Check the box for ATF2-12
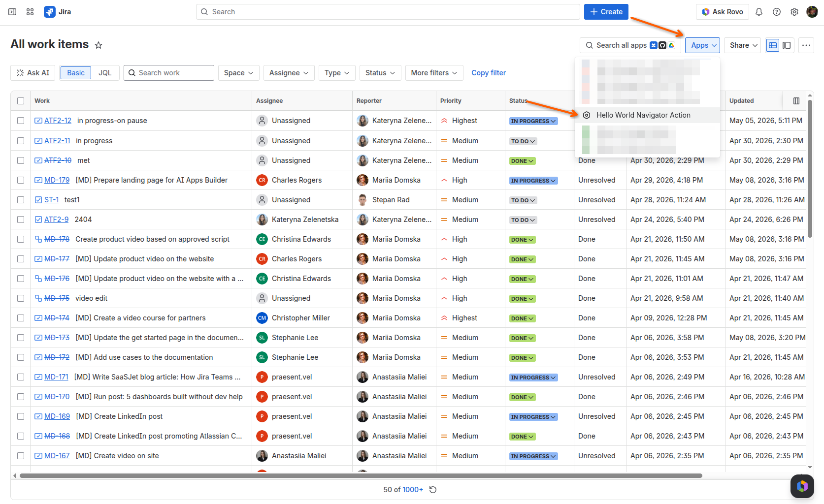Image resolution: width=824 pixels, height=504 pixels. (21, 121)
